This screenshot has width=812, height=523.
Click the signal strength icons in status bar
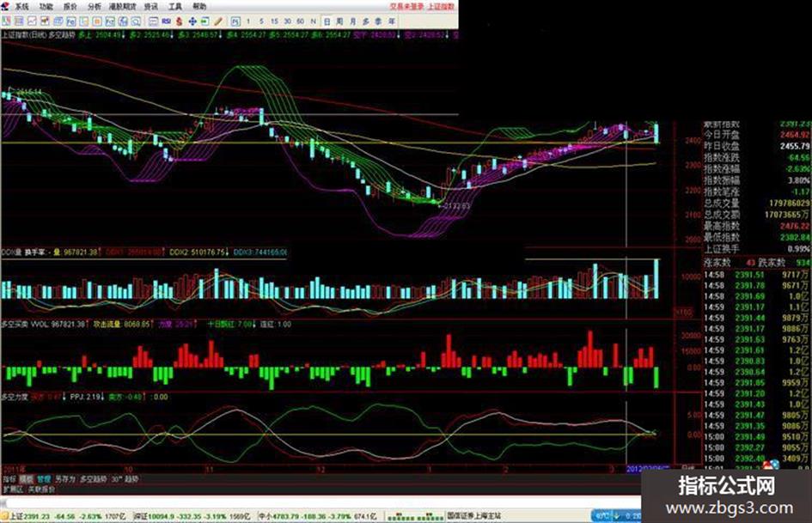tap(415, 516)
